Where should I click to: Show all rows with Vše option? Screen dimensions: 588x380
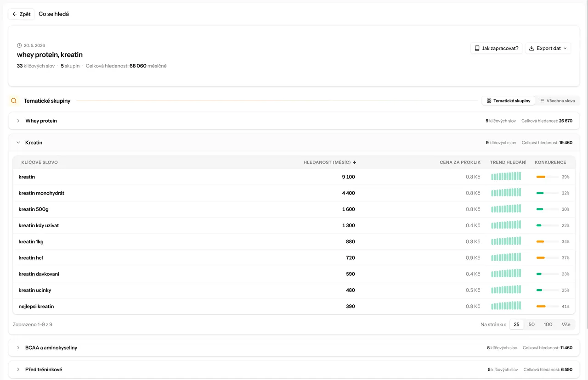[566, 324]
